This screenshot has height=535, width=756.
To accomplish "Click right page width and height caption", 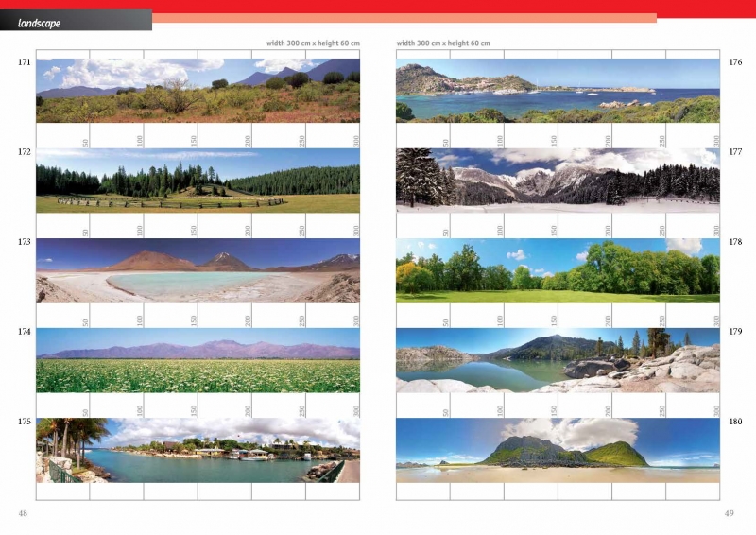I will click(x=443, y=43).
